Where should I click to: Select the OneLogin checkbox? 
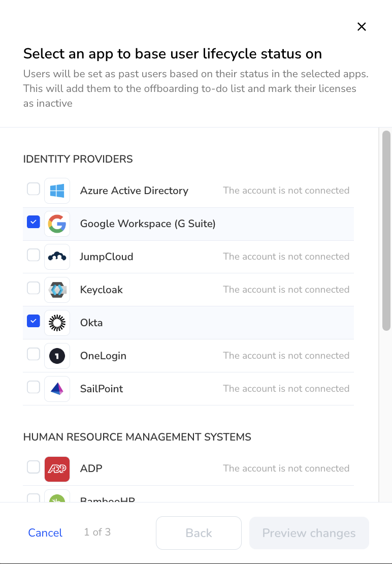pyautogui.click(x=34, y=354)
